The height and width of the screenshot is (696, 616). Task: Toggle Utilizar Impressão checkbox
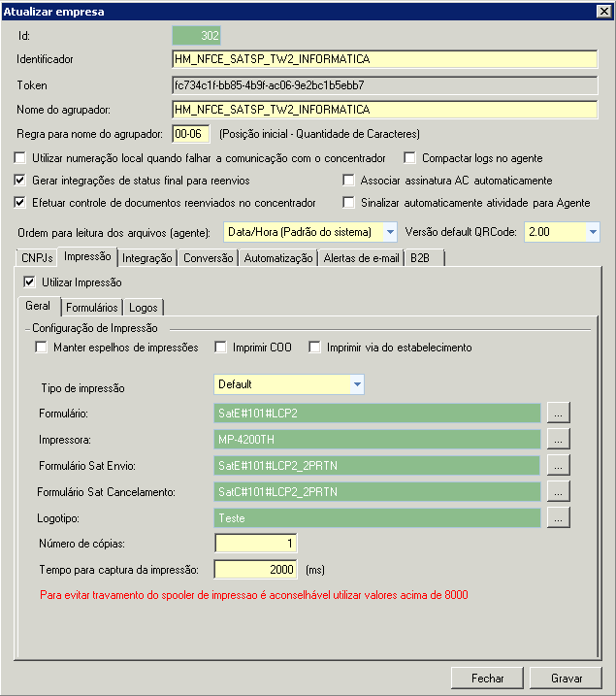(x=29, y=282)
